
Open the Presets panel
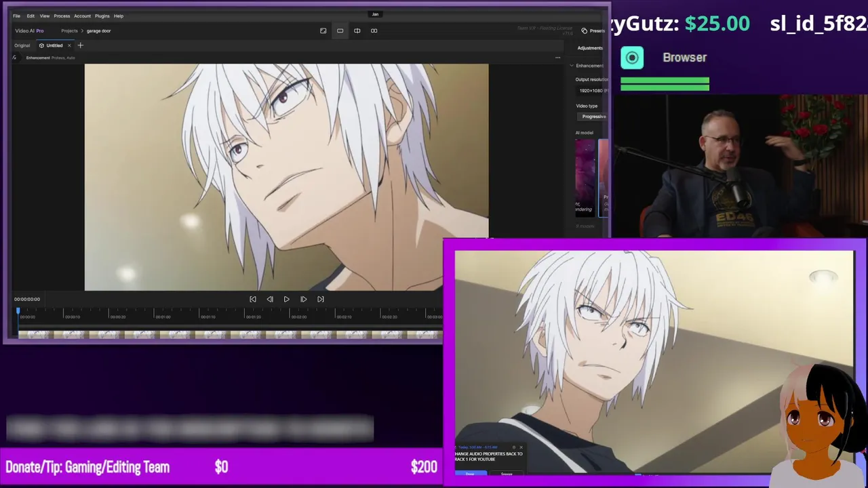593,30
